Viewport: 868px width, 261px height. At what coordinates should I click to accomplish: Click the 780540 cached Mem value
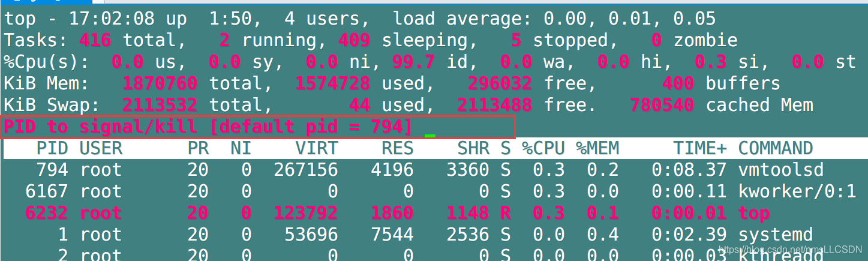point(662,105)
